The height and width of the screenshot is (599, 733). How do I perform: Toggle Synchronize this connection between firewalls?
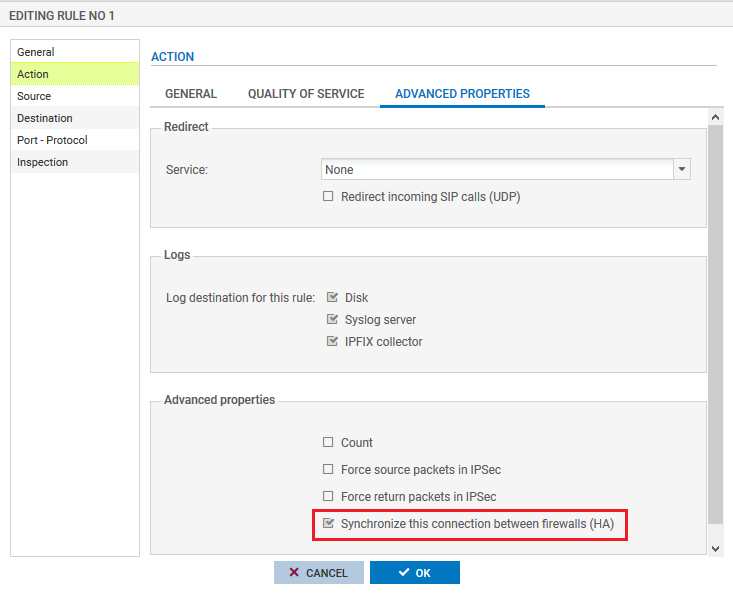[328, 524]
